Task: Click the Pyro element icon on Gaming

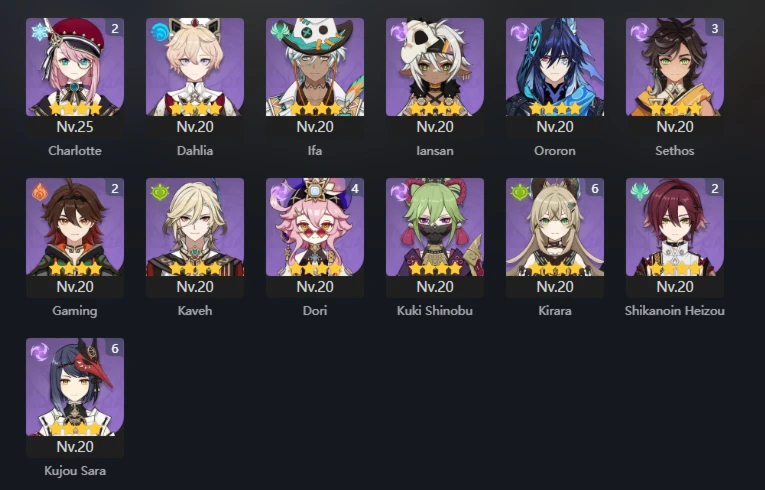Action: pyautogui.click(x=40, y=192)
